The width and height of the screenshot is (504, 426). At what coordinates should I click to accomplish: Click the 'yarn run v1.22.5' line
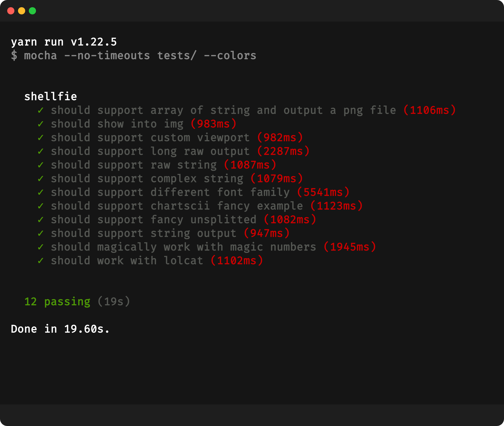64,42
